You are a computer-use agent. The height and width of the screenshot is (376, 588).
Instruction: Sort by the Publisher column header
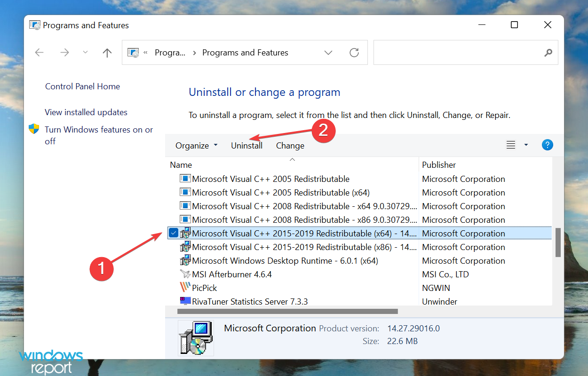pos(439,165)
